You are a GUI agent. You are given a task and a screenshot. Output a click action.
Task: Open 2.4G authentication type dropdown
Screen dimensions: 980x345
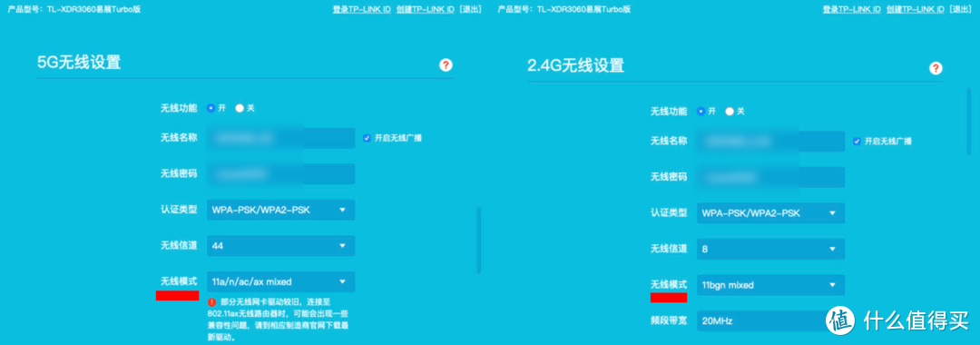pos(770,213)
